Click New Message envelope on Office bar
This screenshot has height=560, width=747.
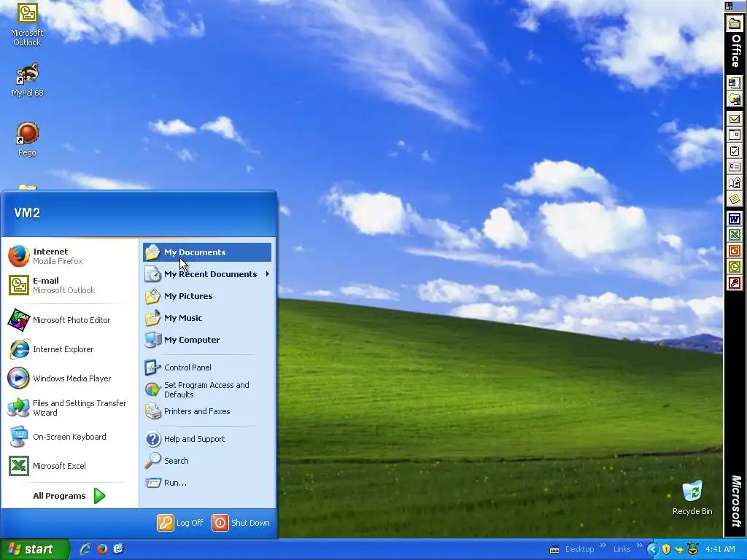point(735,119)
